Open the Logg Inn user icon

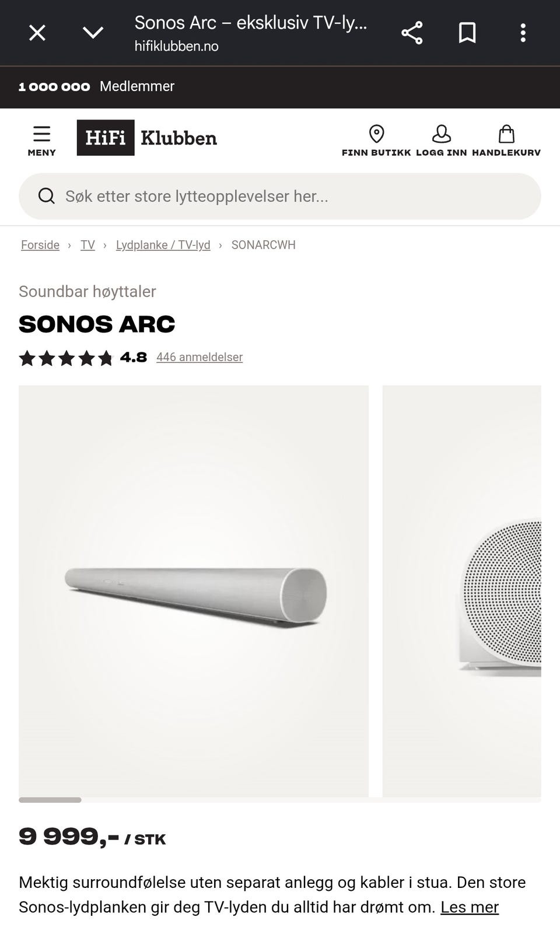441,134
